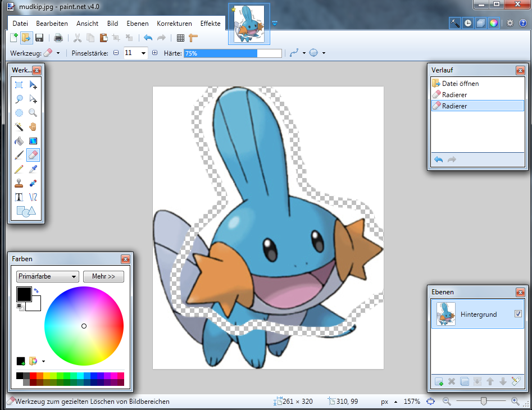Viewport: 532px width, 410px height.
Task: Select the Text tool
Action: click(x=19, y=197)
